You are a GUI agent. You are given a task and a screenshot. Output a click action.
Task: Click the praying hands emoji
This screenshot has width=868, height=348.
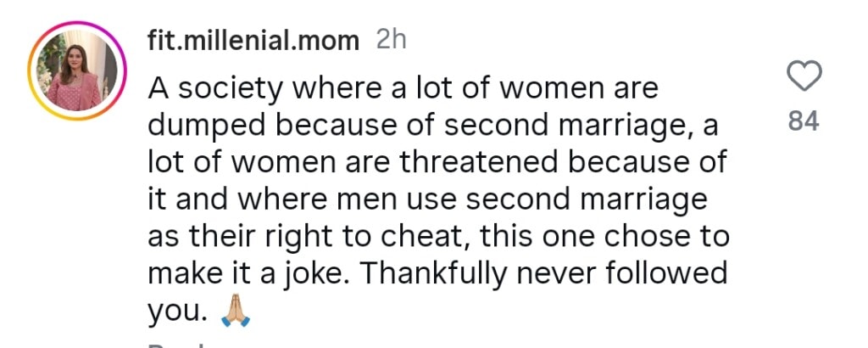[236, 313]
